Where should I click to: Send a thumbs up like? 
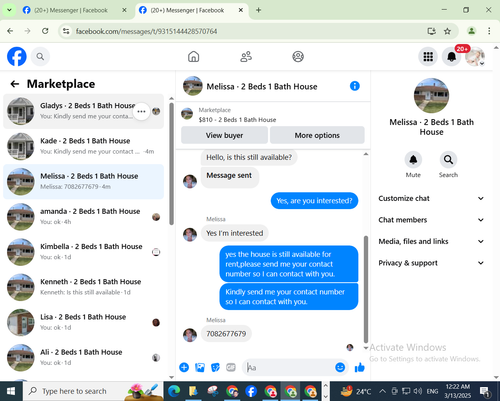click(x=360, y=367)
